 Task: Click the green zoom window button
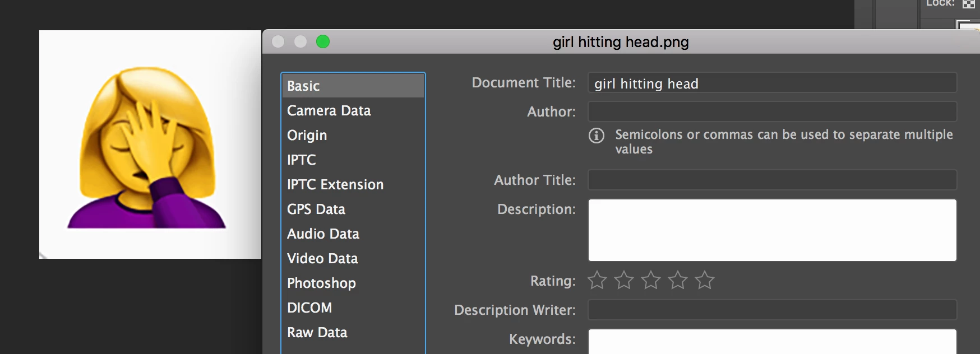(323, 41)
